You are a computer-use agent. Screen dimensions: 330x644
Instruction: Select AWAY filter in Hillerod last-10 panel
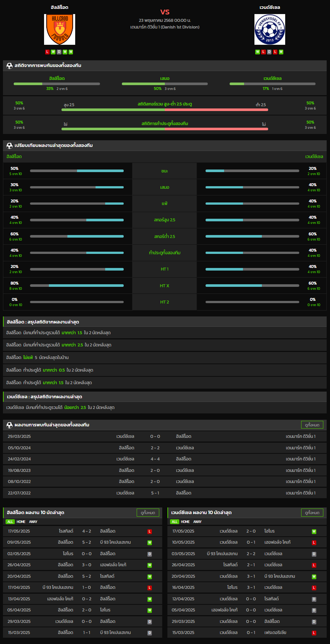click(x=33, y=522)
